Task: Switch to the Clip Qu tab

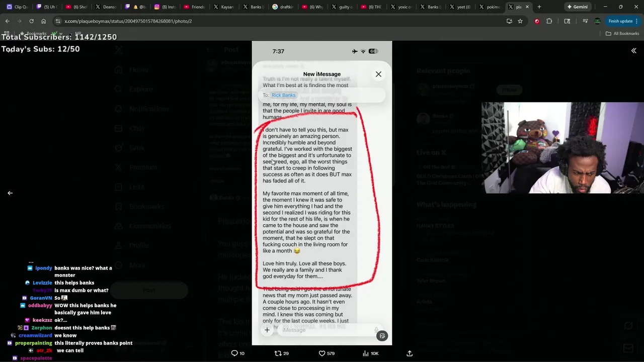Action: point(18,7)
